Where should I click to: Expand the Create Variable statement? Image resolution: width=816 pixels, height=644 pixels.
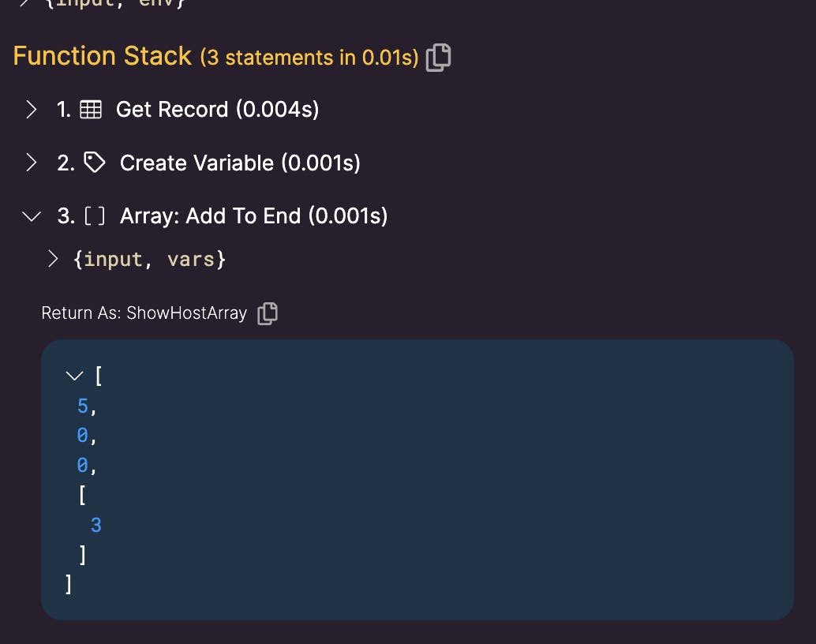32,163
